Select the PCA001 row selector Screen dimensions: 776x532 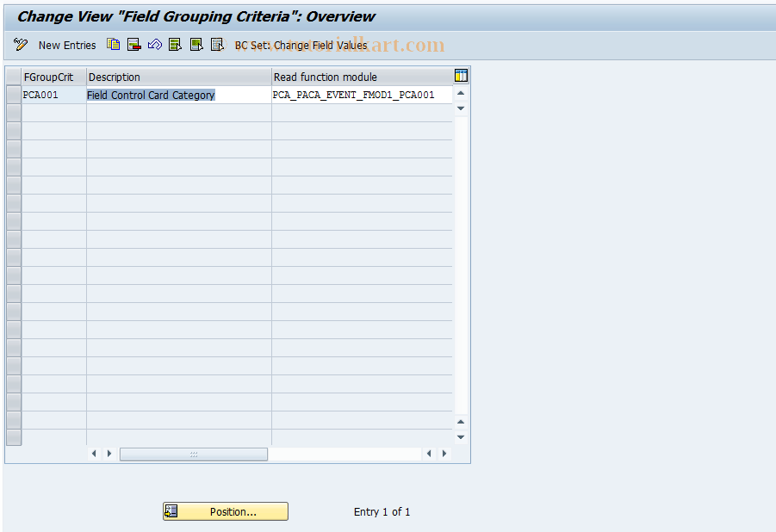(13, 95)
